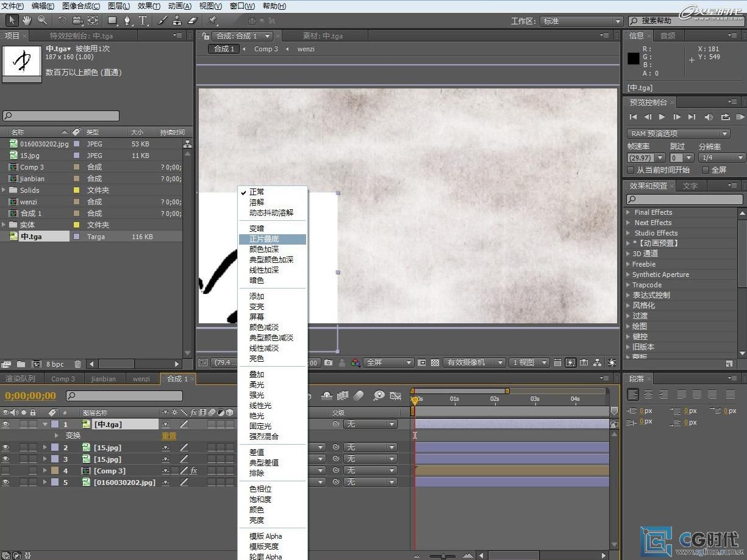Select the Brush tool

click(x=163, y=21)
